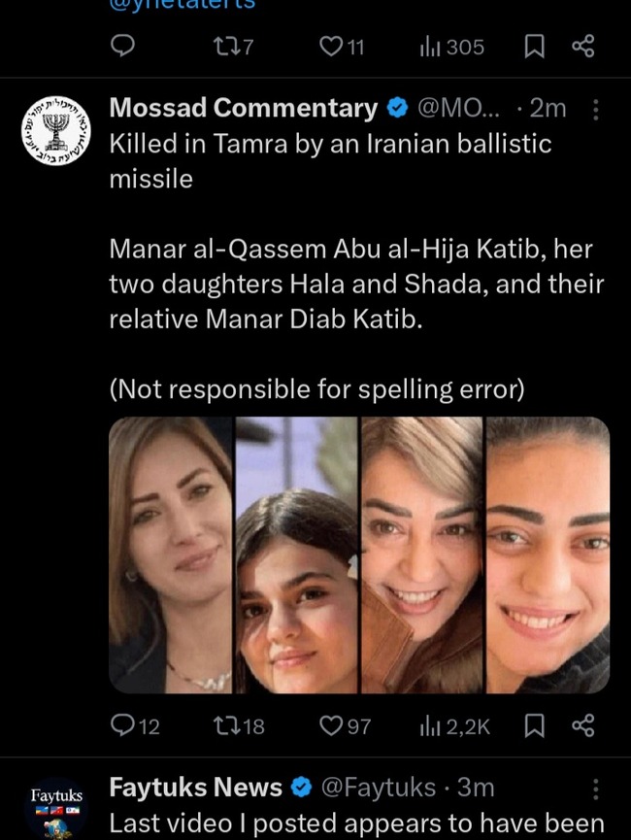Like the top tweet with 11 likes
The width and height of the screenshot is (631, 840).
click(x=332, y=47)
